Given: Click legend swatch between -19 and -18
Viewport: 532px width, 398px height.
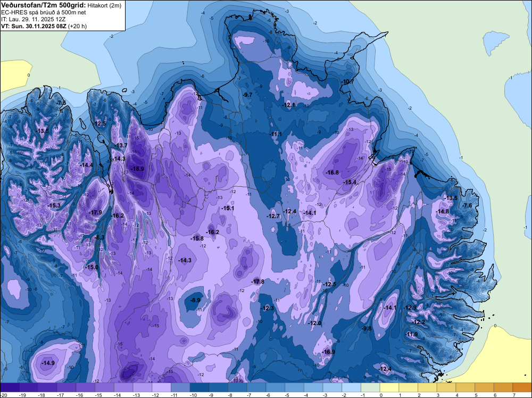Looking at the screenshot, I should (29, 387).
